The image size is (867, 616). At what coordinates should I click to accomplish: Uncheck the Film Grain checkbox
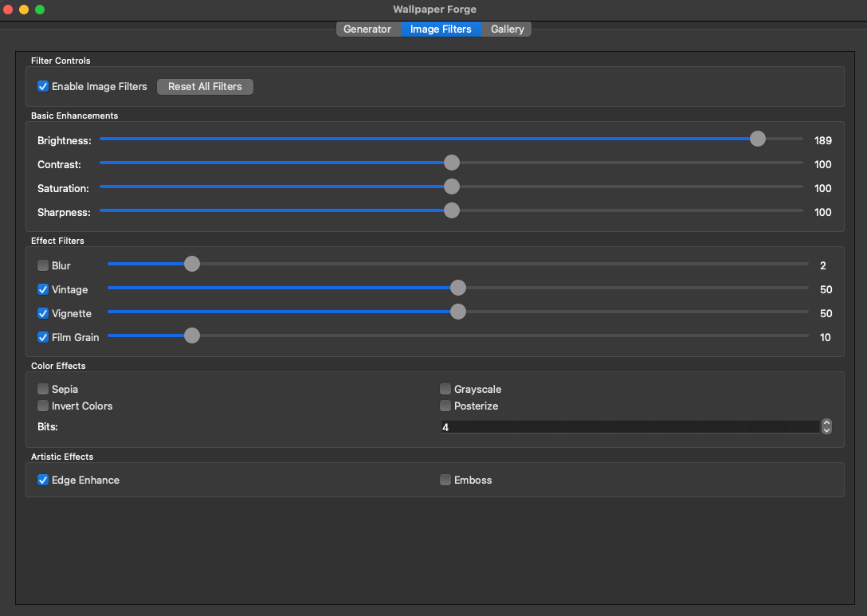point(43,337)
